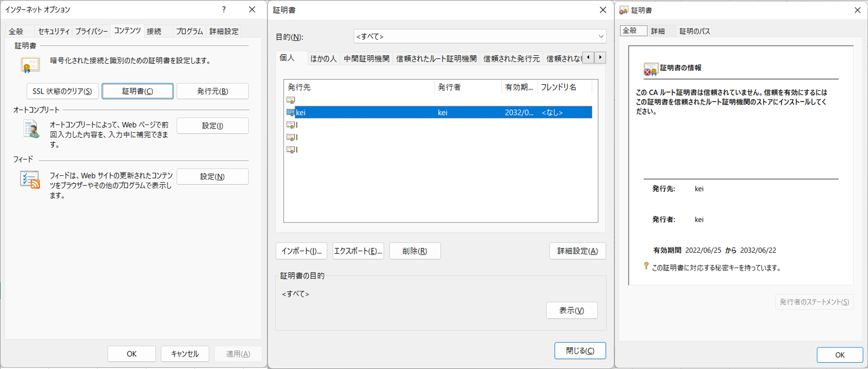Open the 証明のパス tab
This screenshot has height=369, width=868.
[x=695, y=31]
